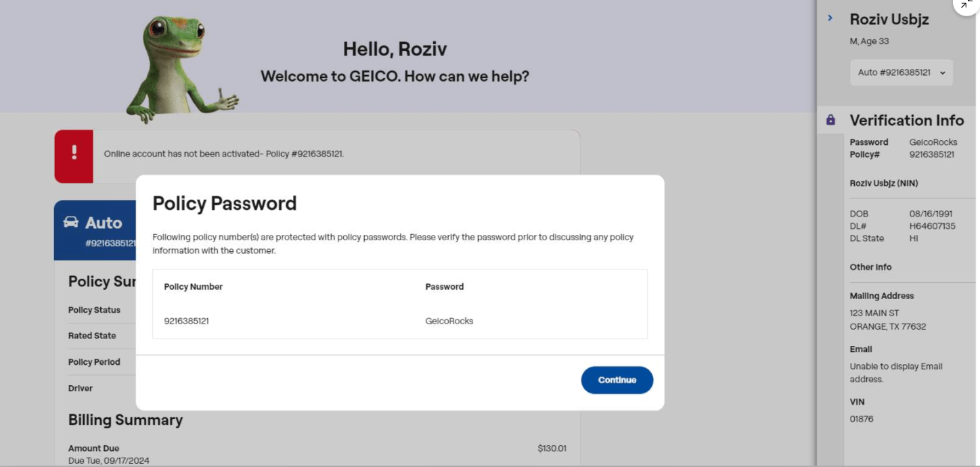Click the Verification Info lock icon
Screen dimensions: 980x467
point(830,120)
